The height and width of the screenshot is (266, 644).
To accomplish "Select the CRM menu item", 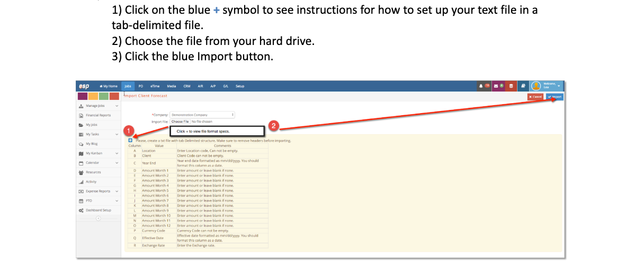I will [187, 86].
